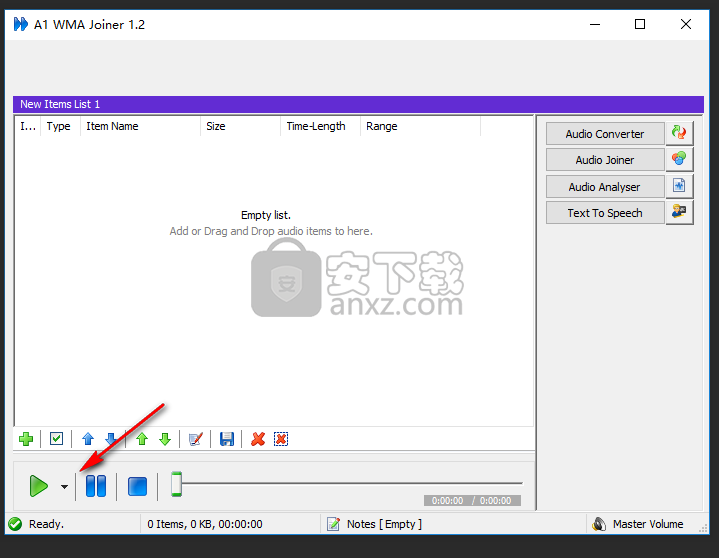Open the Text To Speech button
This screenshot has width=719, height=558.
[605, 213]
